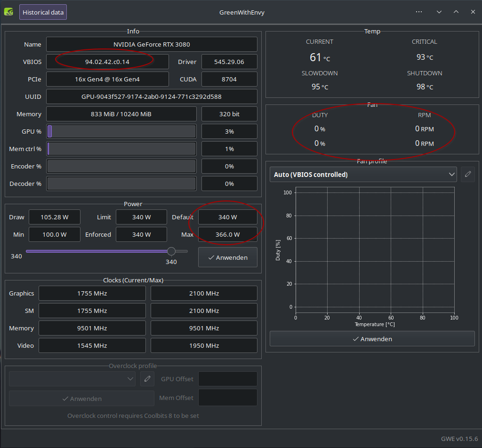Click the SM current clock 1755 MHz
482x448 pixels.
(x=92, y=311)
